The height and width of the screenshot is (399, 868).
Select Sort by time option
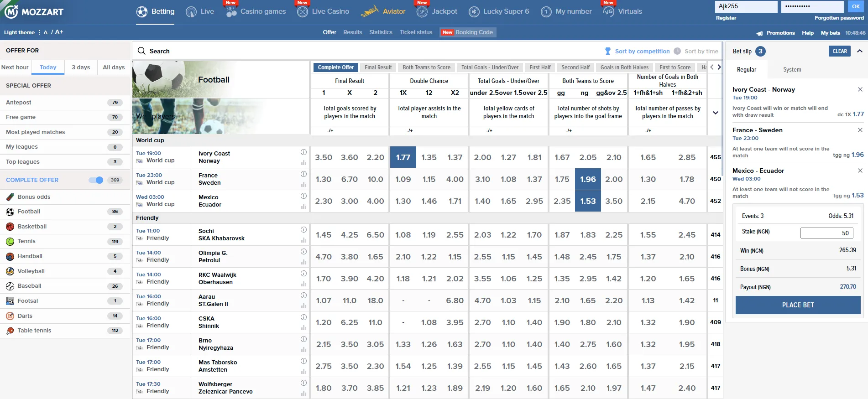[696, 51]
